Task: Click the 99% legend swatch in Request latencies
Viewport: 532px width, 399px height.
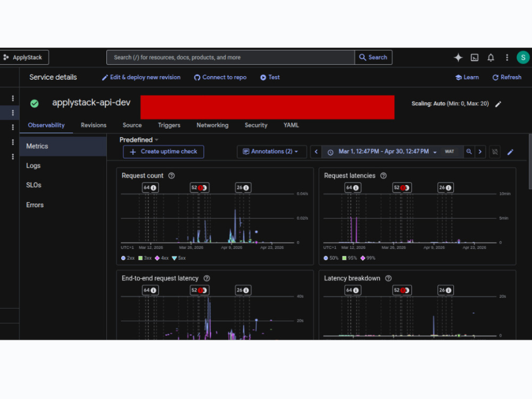Action: (363, 258)
